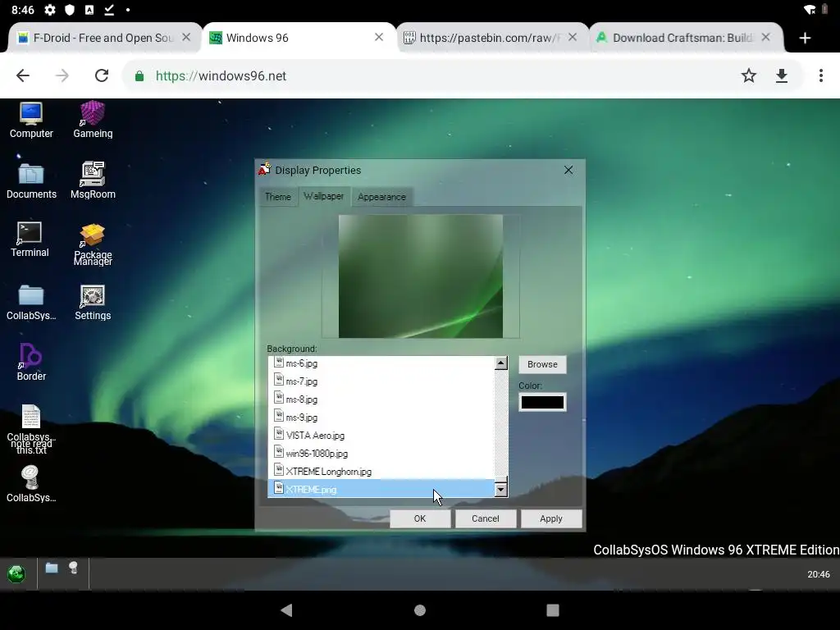Close the Display Properties dialog
Screen dimensions: 840x630
coord(568,170)
